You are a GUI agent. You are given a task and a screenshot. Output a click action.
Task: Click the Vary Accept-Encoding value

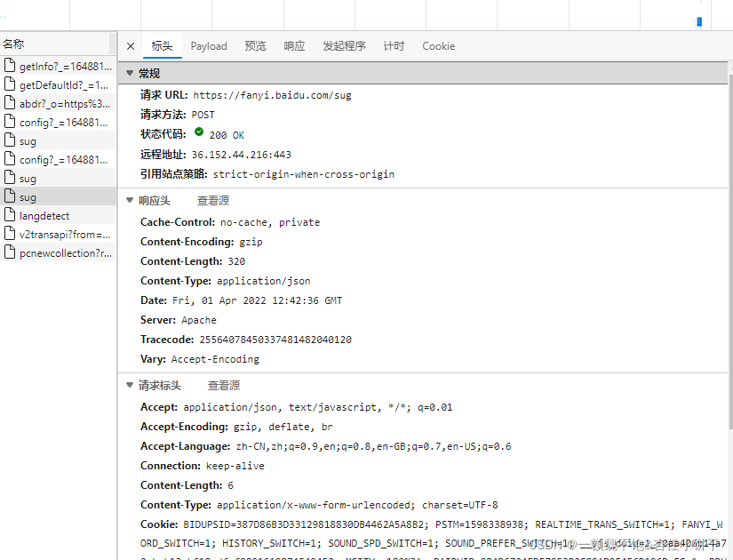tap(215, 359)
